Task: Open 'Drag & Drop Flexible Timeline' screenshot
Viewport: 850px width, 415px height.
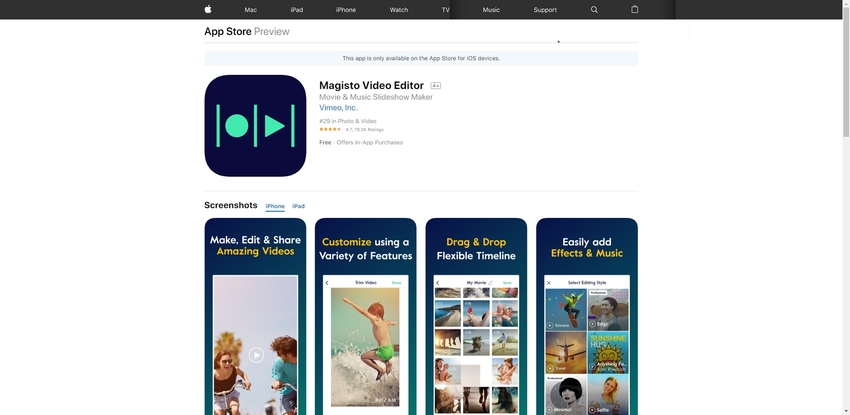Action: 476,316
